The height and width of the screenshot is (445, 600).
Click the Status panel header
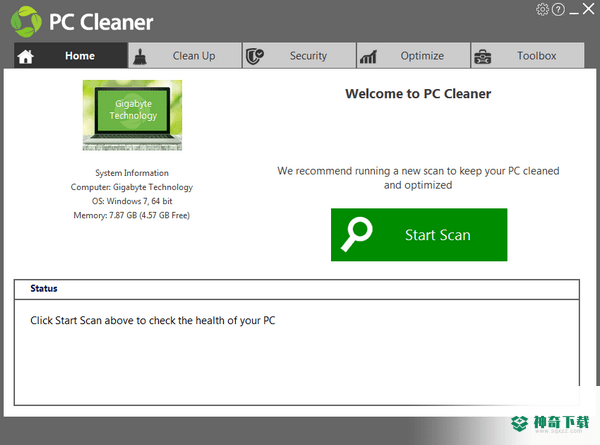click(x=297, y=289)
